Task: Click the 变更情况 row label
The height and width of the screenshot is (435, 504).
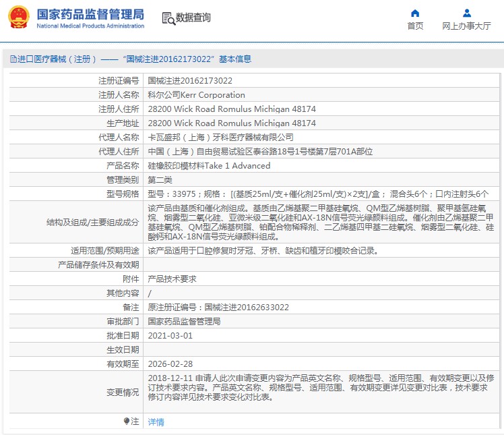Action: click(123, 393)
